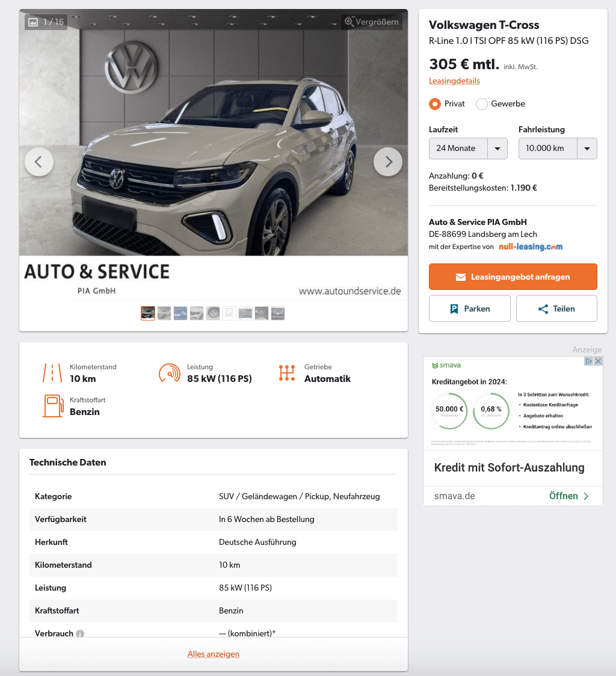Click the Vergrößern magnifier to enlarge photo
Viewport: 616px width, 676px height.
pos(372,22)
